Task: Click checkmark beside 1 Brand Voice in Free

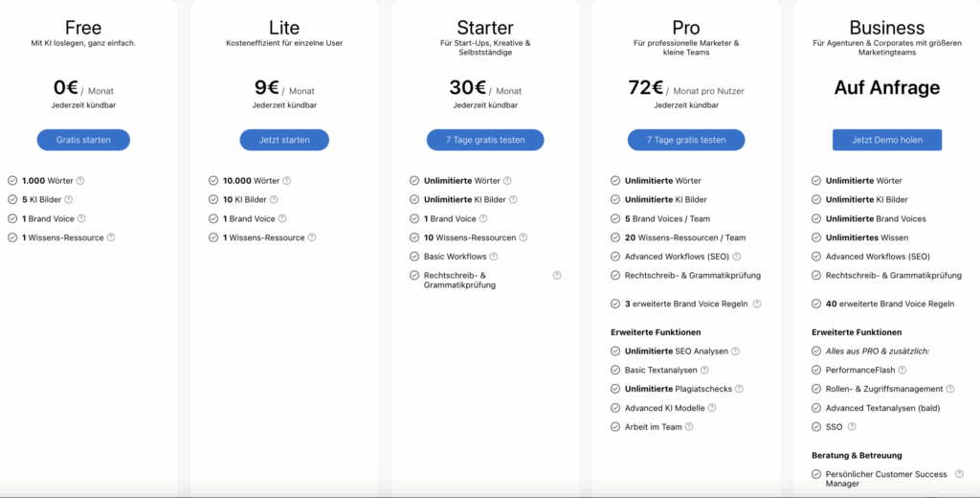Action: pos(12,219)
